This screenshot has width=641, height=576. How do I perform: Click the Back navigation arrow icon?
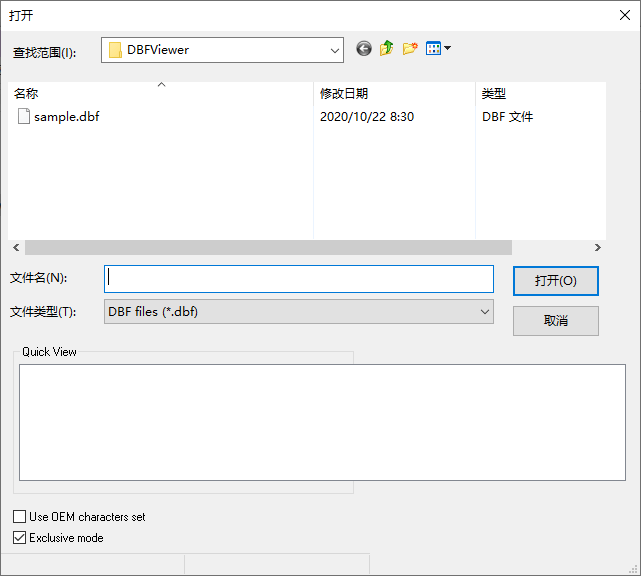pyautogui.click(x=363, y=48)
